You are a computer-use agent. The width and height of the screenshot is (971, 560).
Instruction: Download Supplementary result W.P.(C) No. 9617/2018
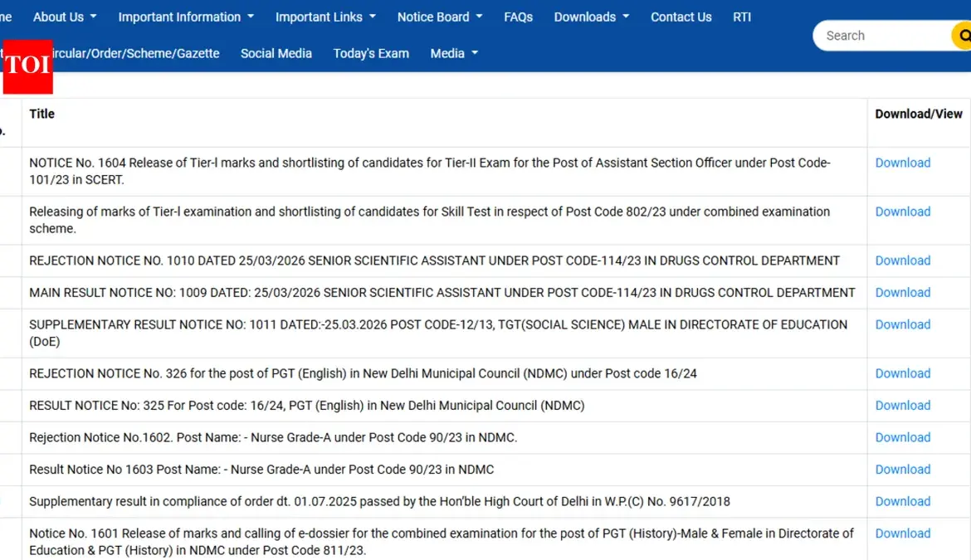pos(902,501)
